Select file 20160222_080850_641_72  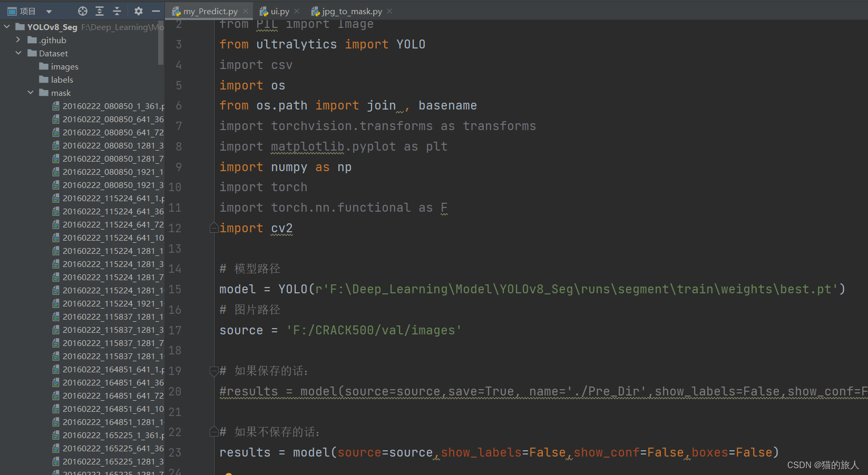point(113,132)
